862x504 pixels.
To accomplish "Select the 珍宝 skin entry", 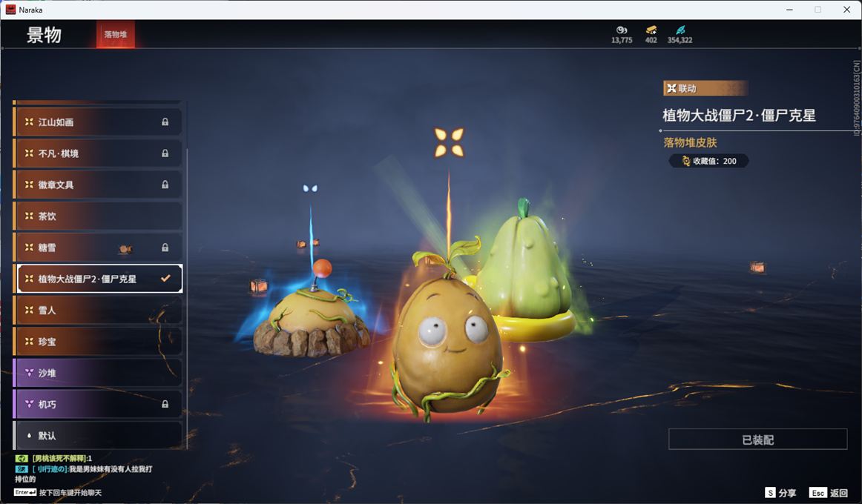I will coord(98,342).
